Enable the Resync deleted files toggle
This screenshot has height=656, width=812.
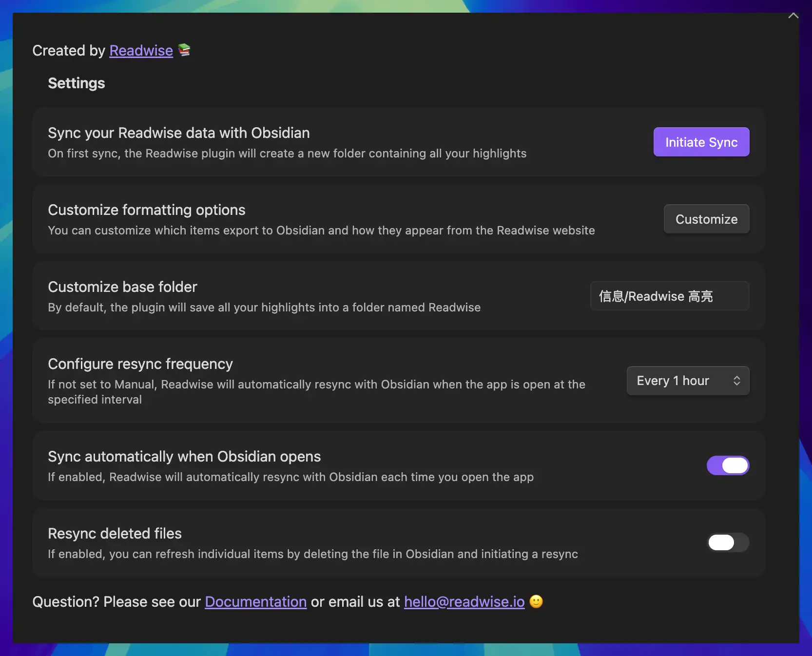pos(728,542)
